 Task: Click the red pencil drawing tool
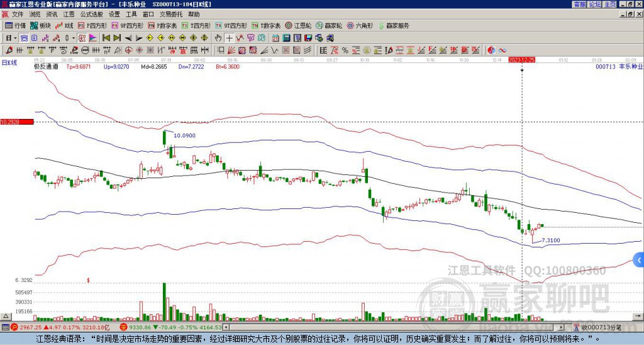[x=9, y=50]
